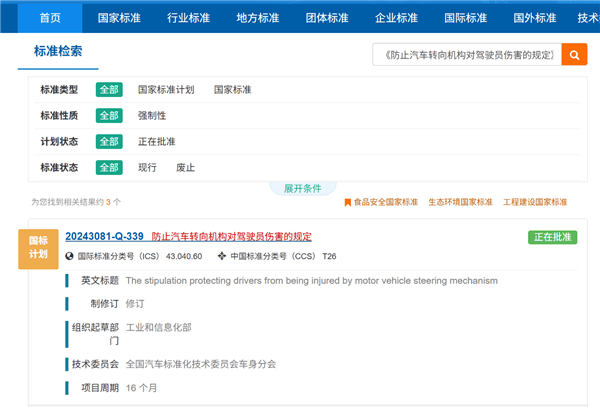This screenshot has height=408, width=600.
Task: Open 团体标准 navigation item
Action: [x=326, y=18]
